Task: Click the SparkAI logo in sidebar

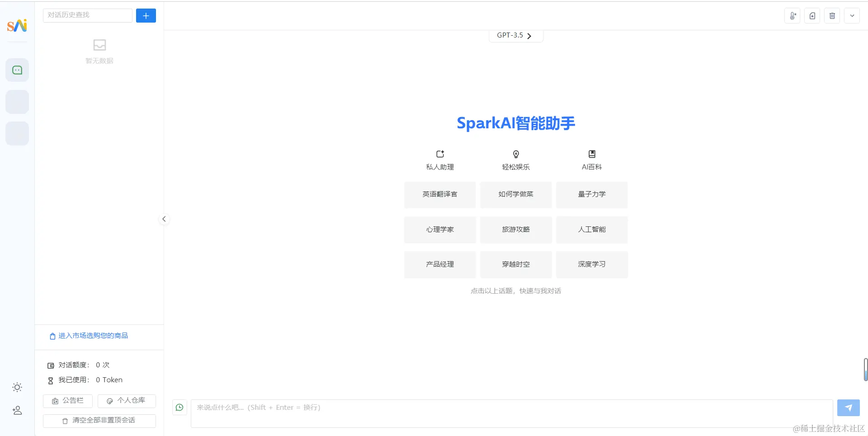Action: [17, 25]
